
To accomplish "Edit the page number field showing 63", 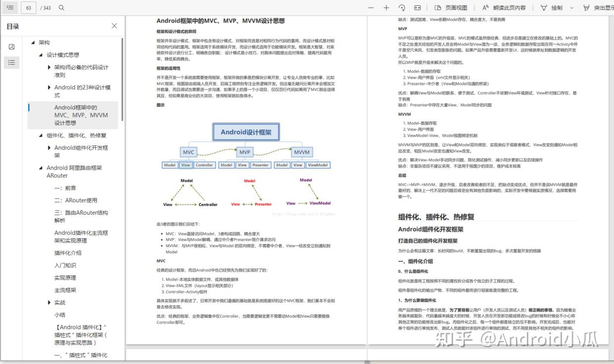I will [28, 8].
